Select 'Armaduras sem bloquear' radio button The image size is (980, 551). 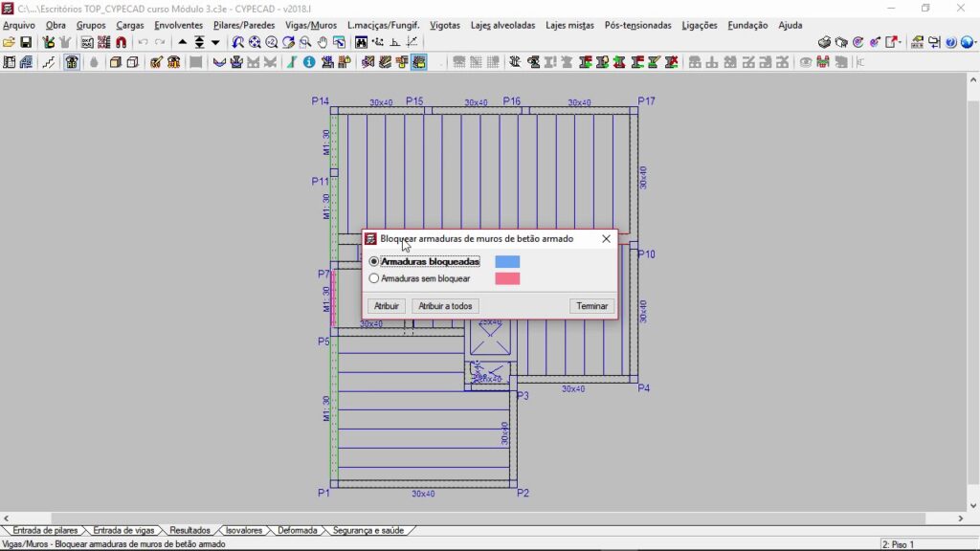[x=374, y=278]
